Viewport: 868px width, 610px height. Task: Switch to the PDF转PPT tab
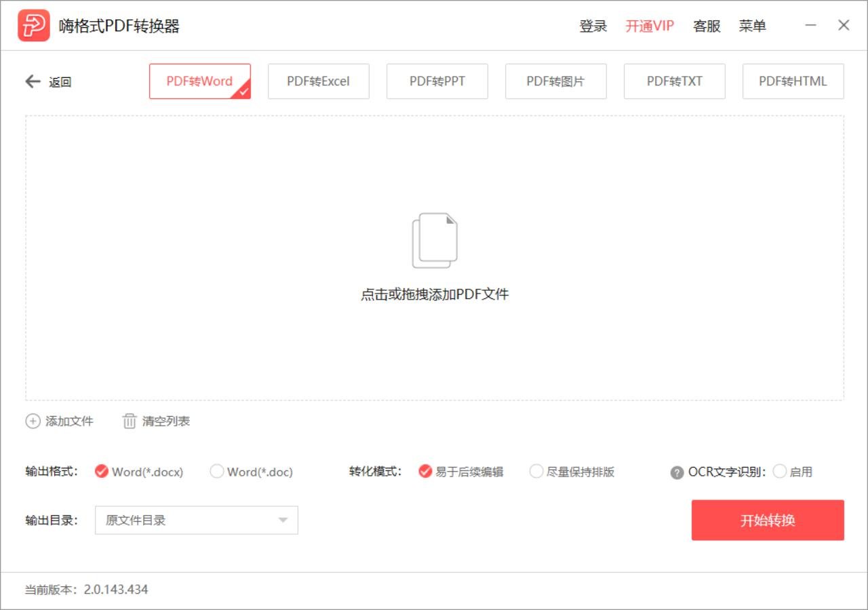click(437, 81)
